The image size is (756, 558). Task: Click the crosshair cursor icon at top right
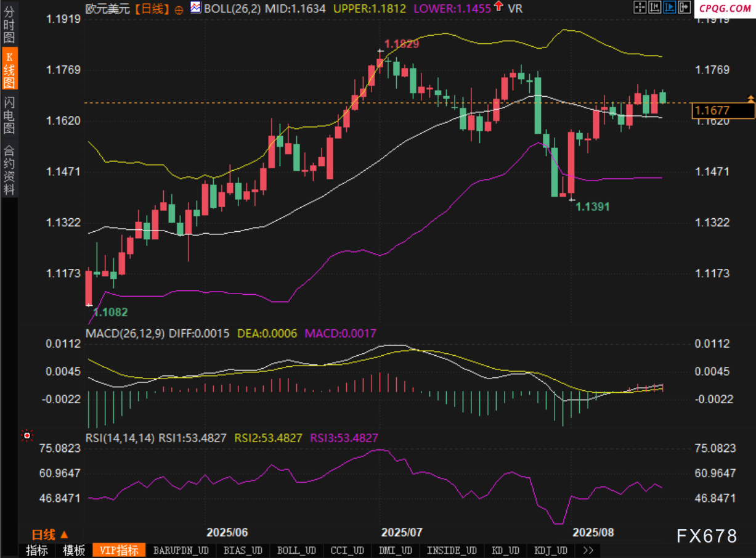640,7
